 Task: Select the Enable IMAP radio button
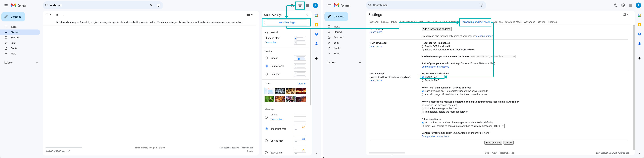point(422,77)
